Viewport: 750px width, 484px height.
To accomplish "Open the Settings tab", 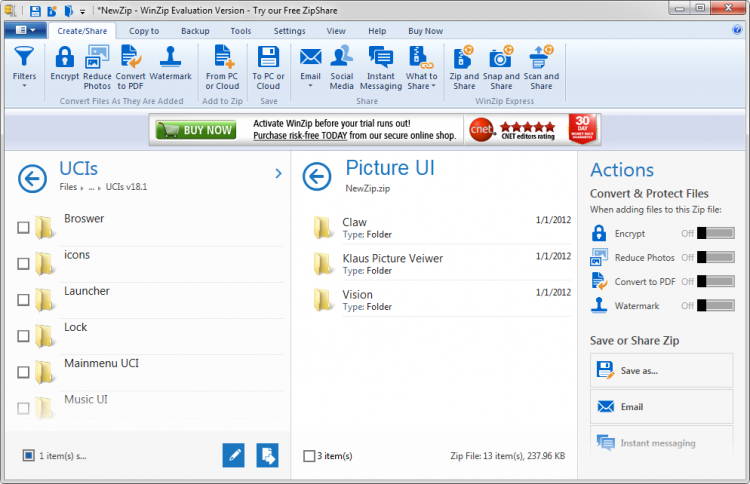I will click(x=289, y=31).
